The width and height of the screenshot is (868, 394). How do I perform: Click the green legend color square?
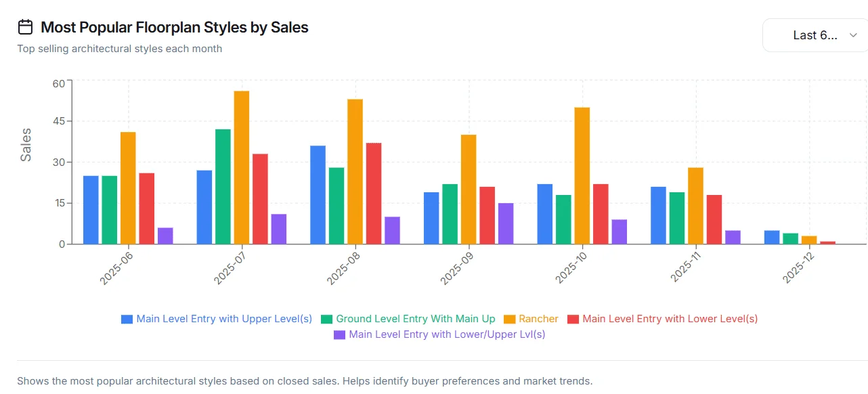[327, 319]
